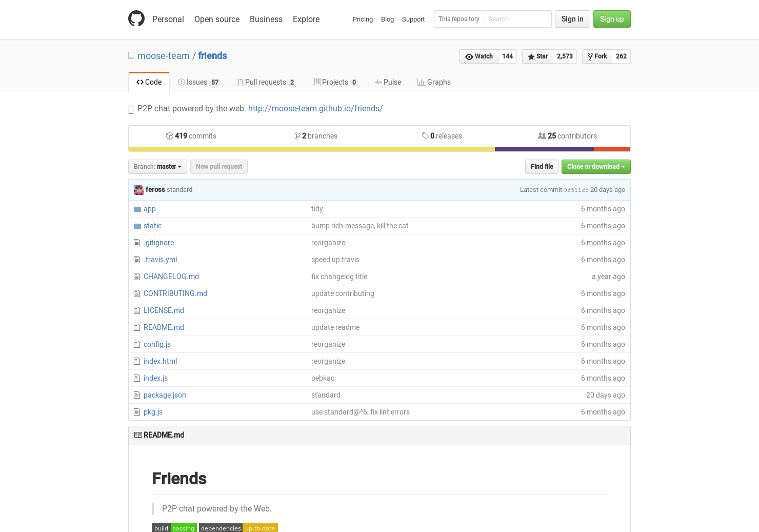
Task: Click the GitHub octocat logo
Action: click(x=136, y=18)
